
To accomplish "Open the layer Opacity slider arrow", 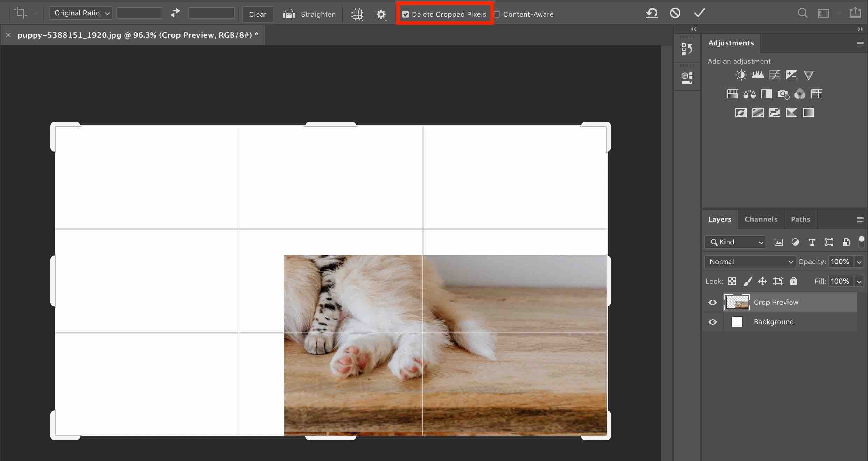I will pyautogui.click(x=859, y=262).
